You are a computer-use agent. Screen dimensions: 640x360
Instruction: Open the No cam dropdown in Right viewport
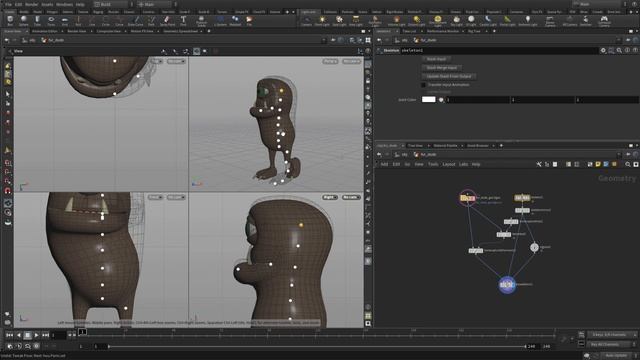click(x=351, y=197)
